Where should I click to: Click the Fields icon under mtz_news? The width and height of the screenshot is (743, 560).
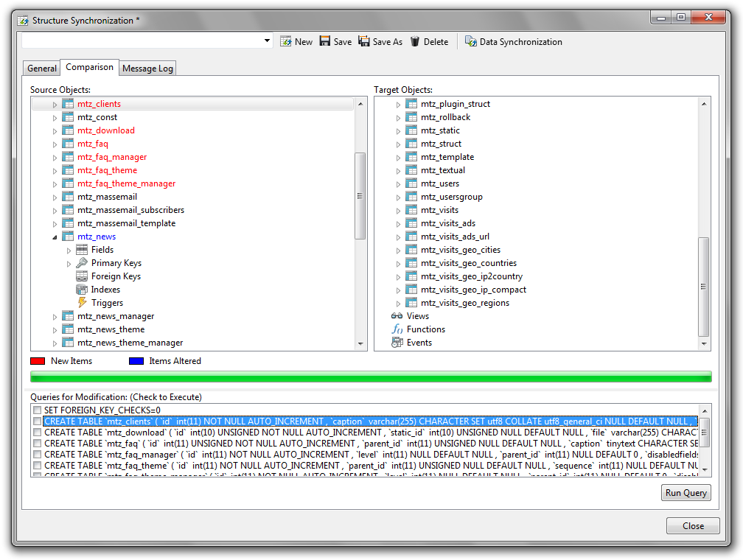click(x=82, y=250)
